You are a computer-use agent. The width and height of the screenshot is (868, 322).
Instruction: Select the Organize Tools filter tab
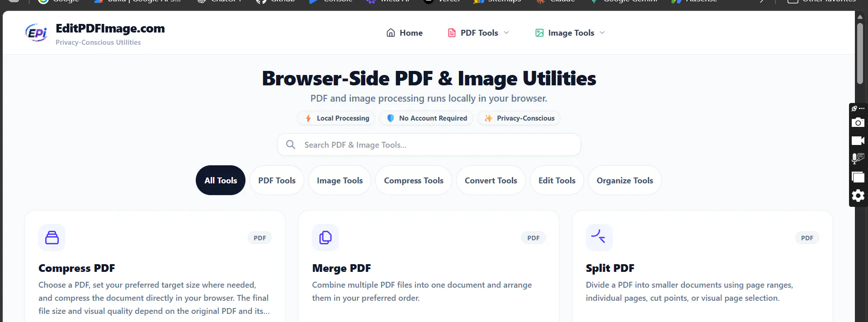(625, 180)
